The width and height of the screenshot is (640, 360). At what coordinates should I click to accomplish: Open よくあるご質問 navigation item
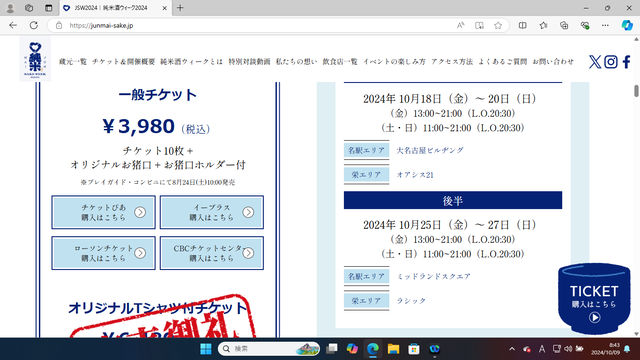click(502, 62)
